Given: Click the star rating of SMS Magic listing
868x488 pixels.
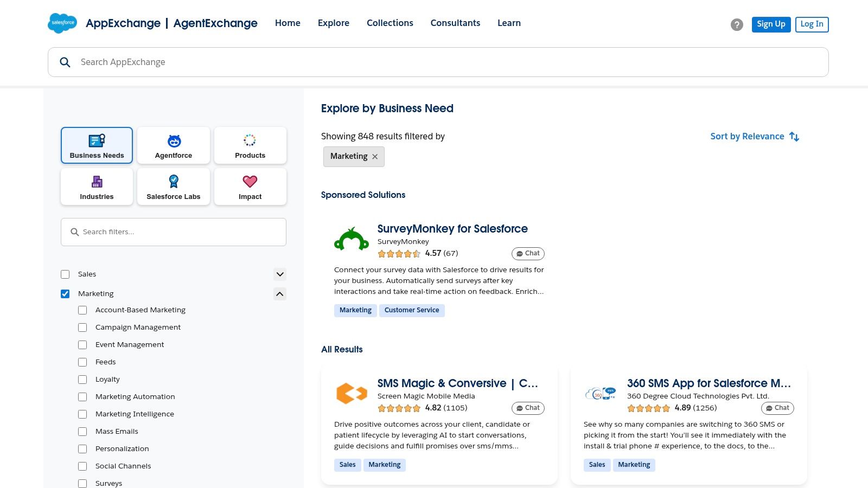Looking at the screenshot, I should (x=399, y=408).
